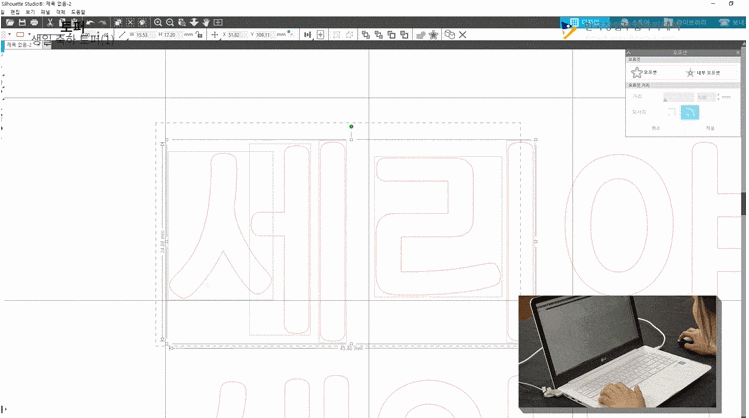The image size is (749, 418).
Task: Undo the last action
Action: pos(90,22)
